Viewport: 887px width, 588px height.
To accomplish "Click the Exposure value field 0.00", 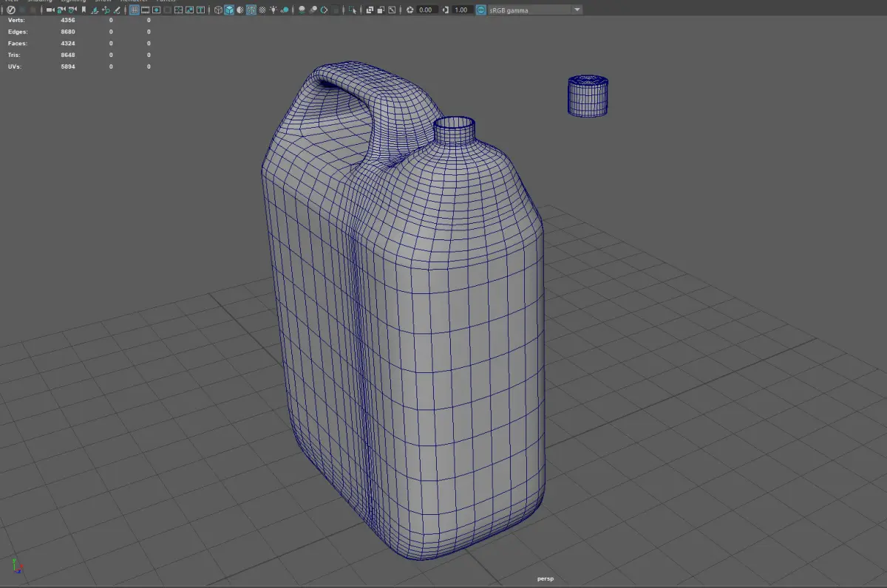I will [x=427, y=10].
